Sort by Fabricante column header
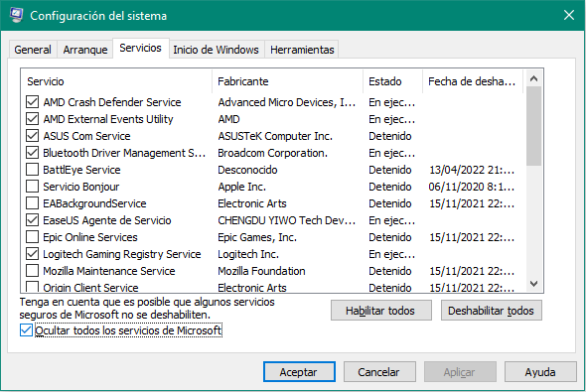Screen dimensions: 586x392 coord(287,81)
